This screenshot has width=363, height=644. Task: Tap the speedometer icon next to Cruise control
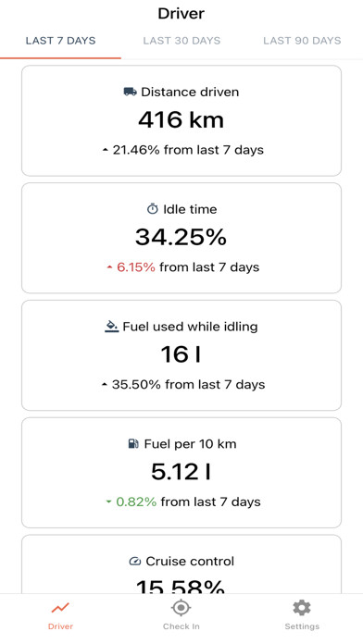(135, 561)
